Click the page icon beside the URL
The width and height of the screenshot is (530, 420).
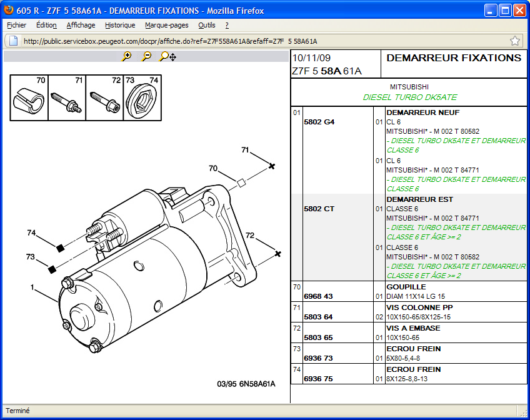(12, 41)
